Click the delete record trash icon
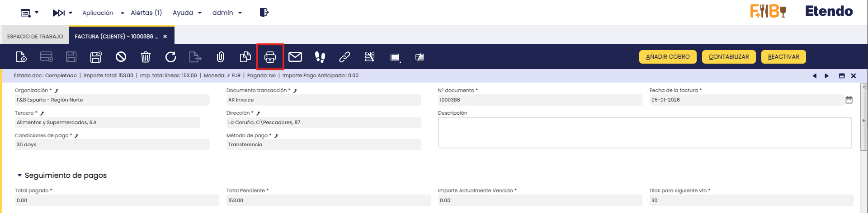This screenshot has height=213, width=868. click(x=146, y=57)
